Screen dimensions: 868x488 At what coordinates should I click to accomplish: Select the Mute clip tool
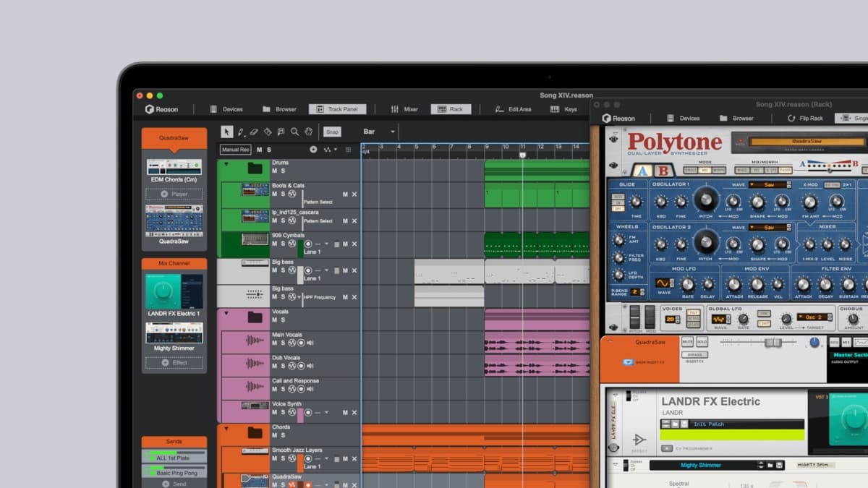click(281, 132)
